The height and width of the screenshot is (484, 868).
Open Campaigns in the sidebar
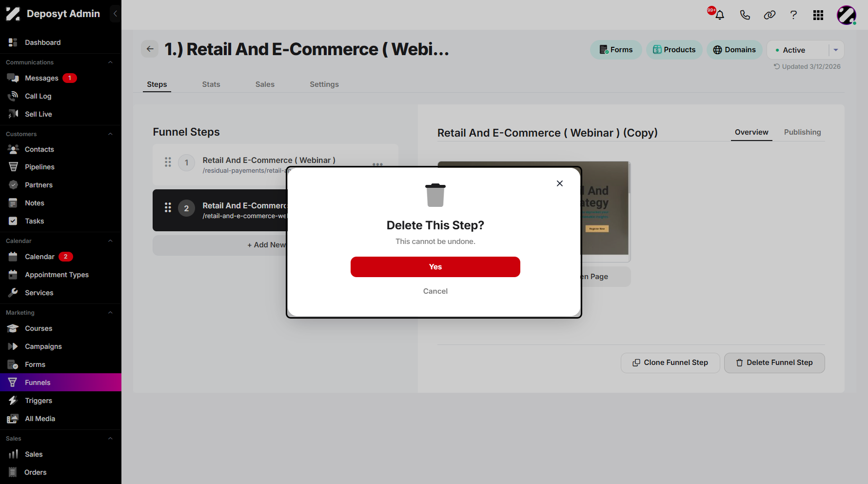pyautogui.click(x=60, y=346)
